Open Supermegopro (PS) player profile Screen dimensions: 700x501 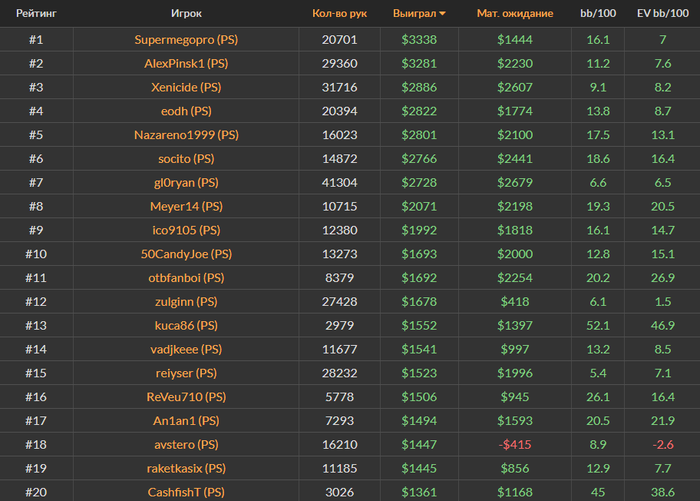coord(186,40)
